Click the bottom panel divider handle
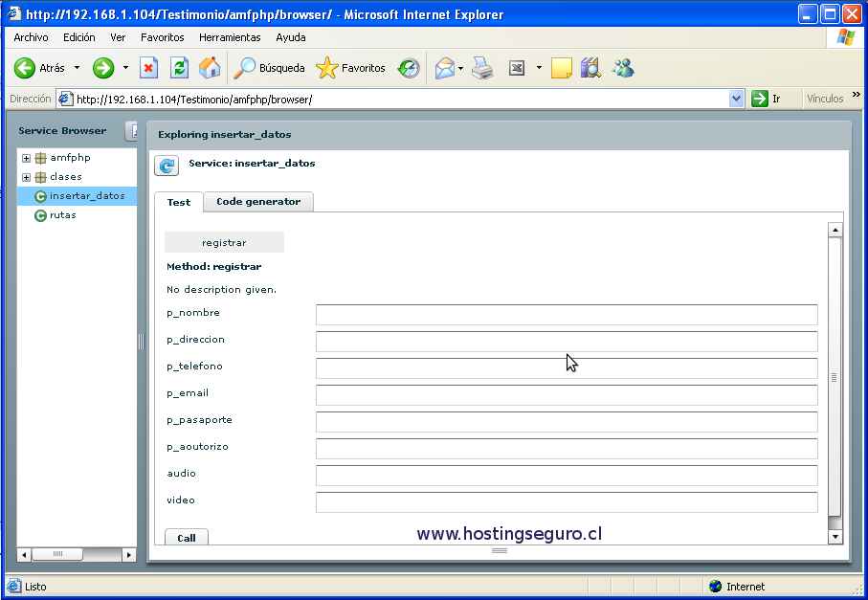The width and height of the screenshot is (868, 600). pyautogui.click(x=500, y=550)
